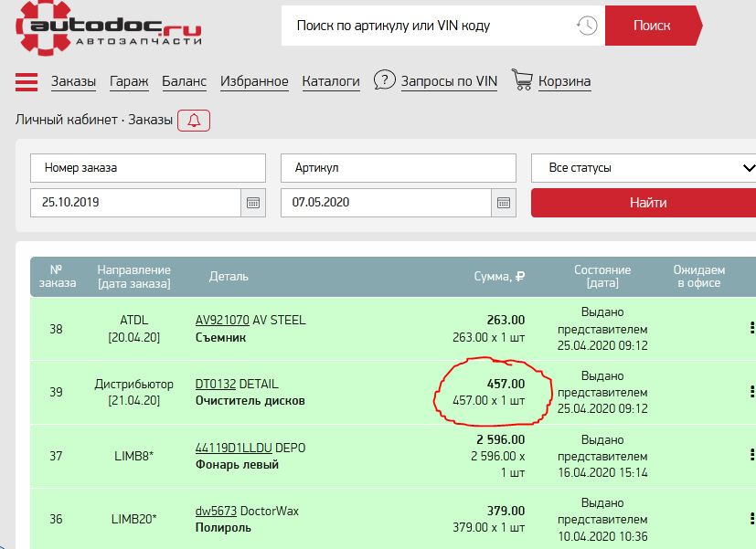Click the Деталь column header

coord(229,277)
